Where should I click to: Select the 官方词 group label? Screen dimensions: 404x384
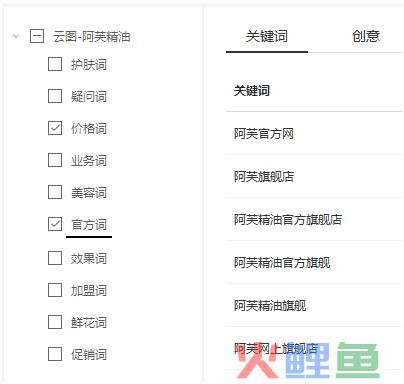pyautogui.click(x=89, y=225)
